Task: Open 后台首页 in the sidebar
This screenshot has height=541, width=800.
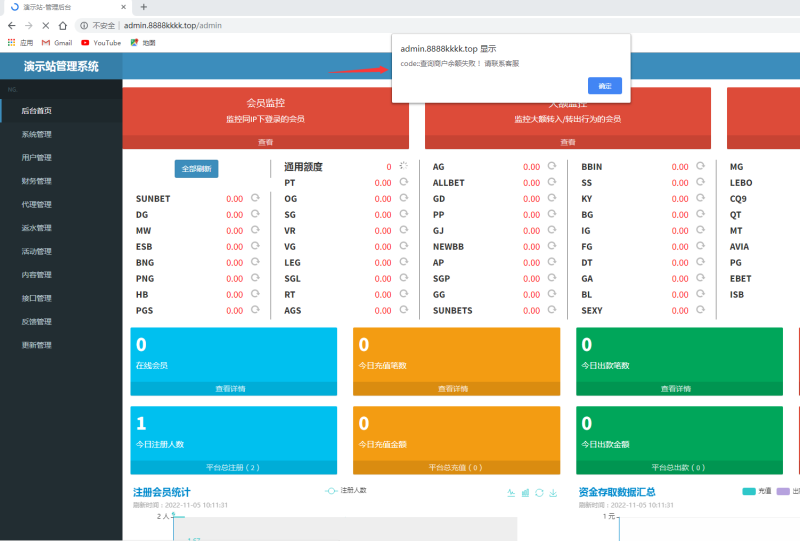Action: click(x=61, y=111)
